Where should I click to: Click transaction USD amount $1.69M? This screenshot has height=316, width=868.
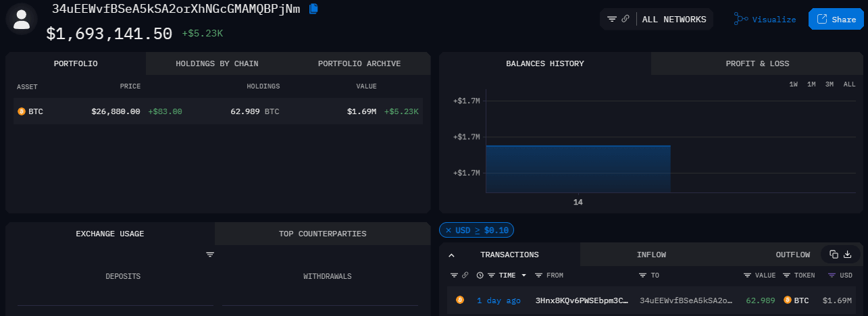point(838,300)
